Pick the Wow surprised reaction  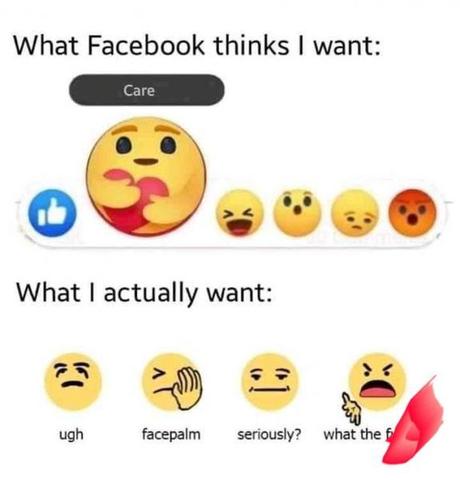point(297,213)
